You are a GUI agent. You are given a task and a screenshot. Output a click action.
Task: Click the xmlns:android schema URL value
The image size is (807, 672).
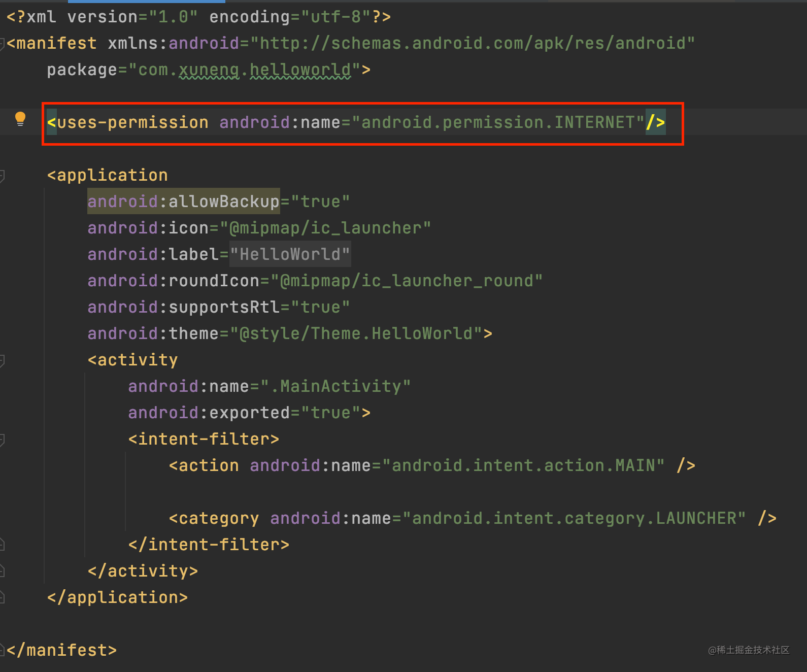click(473, 43)
